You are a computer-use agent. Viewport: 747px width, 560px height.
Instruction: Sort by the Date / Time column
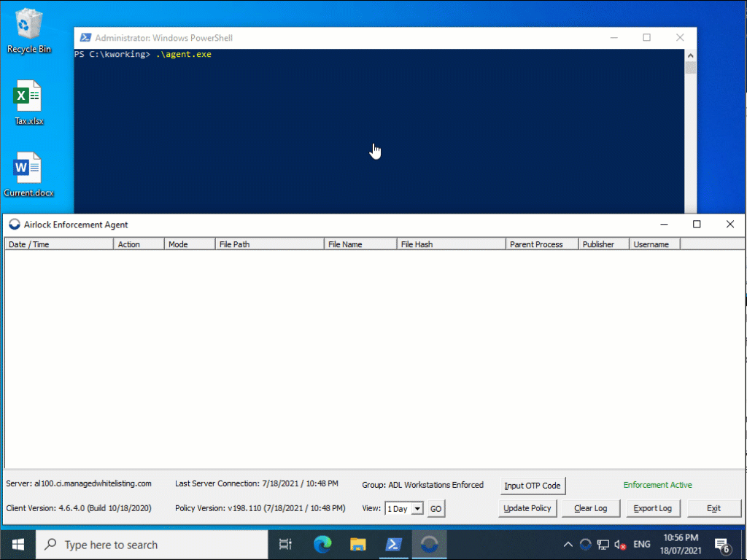point(58,244)
